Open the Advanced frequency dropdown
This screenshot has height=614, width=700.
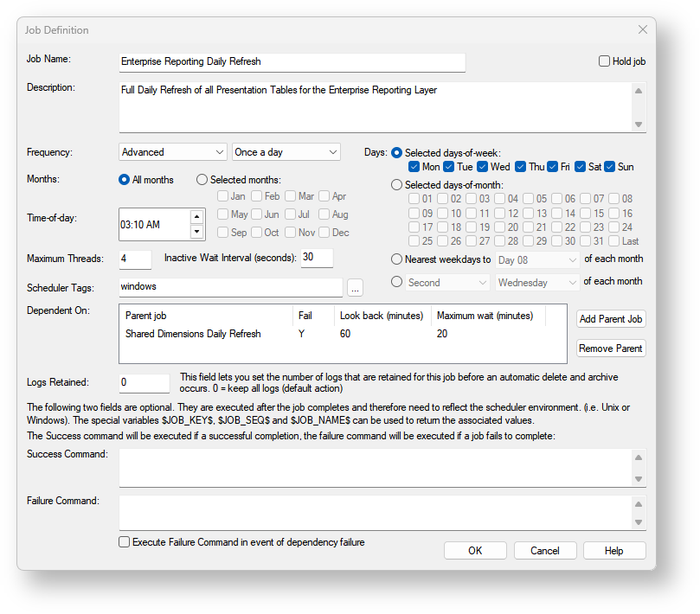[x=173, y=152]
